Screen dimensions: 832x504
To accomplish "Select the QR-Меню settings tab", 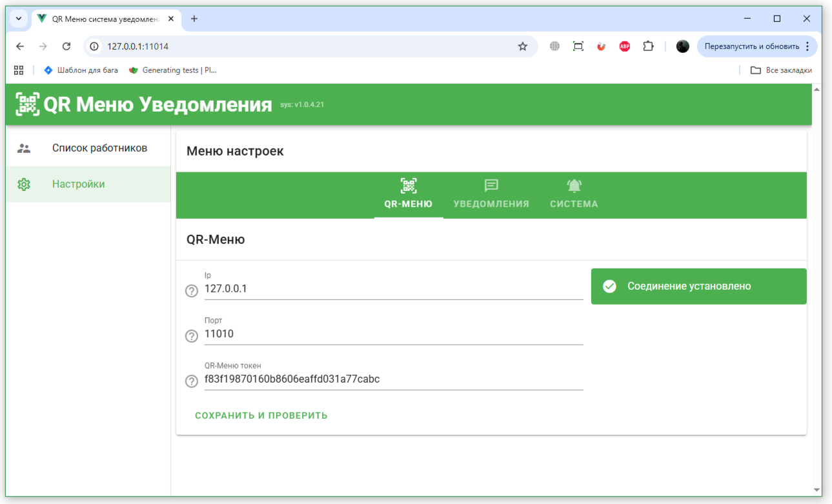I will coord(408,194).
